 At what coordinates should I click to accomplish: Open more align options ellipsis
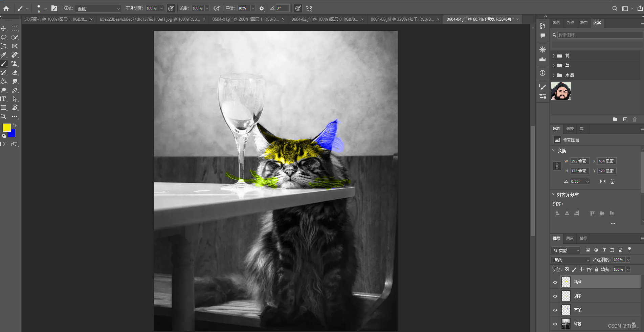click(x=613, y=224)
